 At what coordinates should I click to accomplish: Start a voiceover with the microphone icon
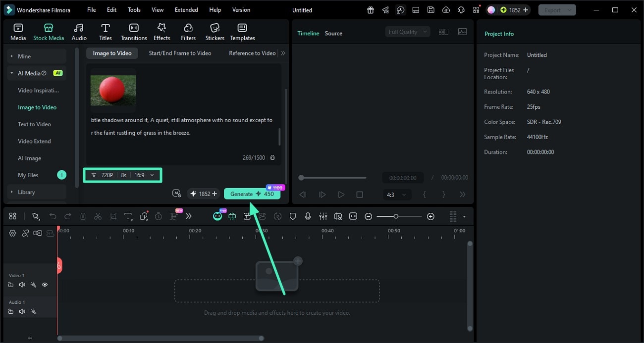click(308, 216)
